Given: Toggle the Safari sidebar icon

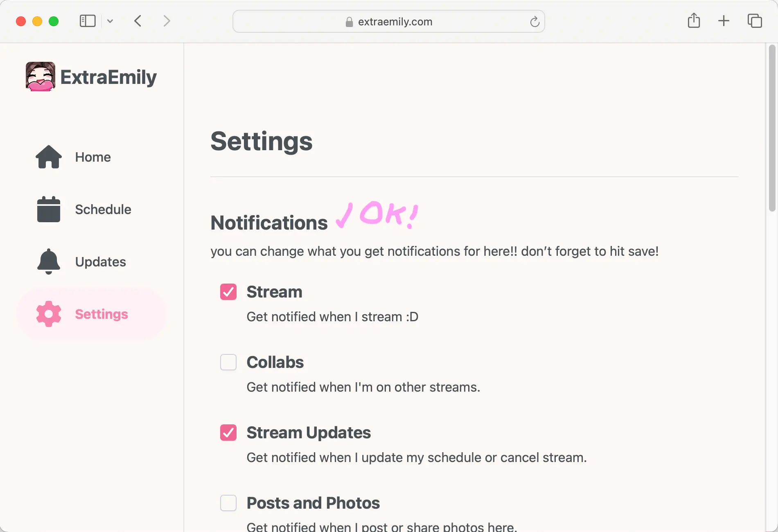Looking at the screenshot, I should coord(87,21).
